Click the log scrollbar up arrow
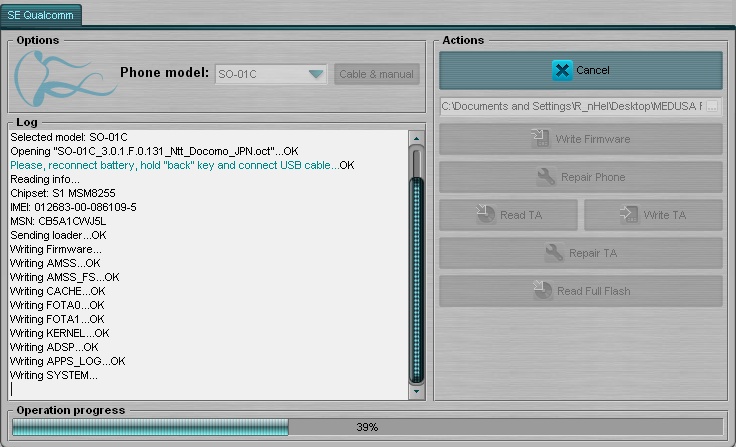Image resolution: width=736 pixels, height=447 pixels. tap(416, 139)
